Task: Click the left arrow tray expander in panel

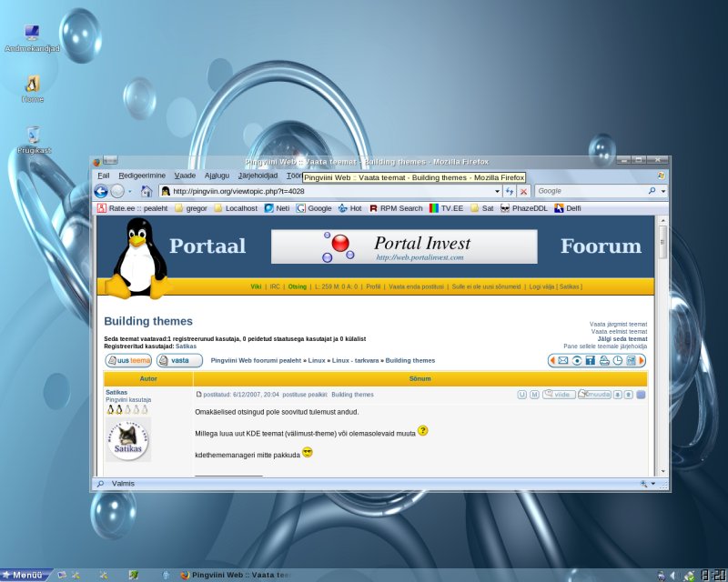Action: [672, 576]
